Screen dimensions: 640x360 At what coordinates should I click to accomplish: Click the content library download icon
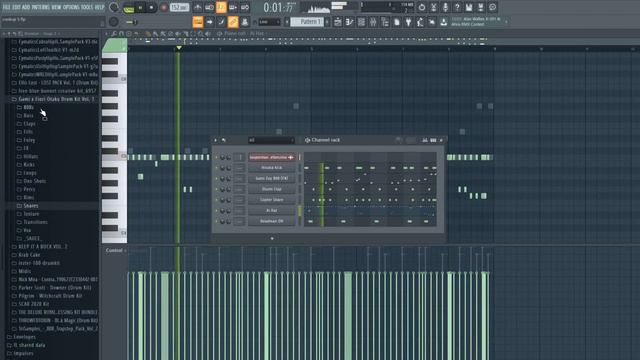tap(444, 22)
